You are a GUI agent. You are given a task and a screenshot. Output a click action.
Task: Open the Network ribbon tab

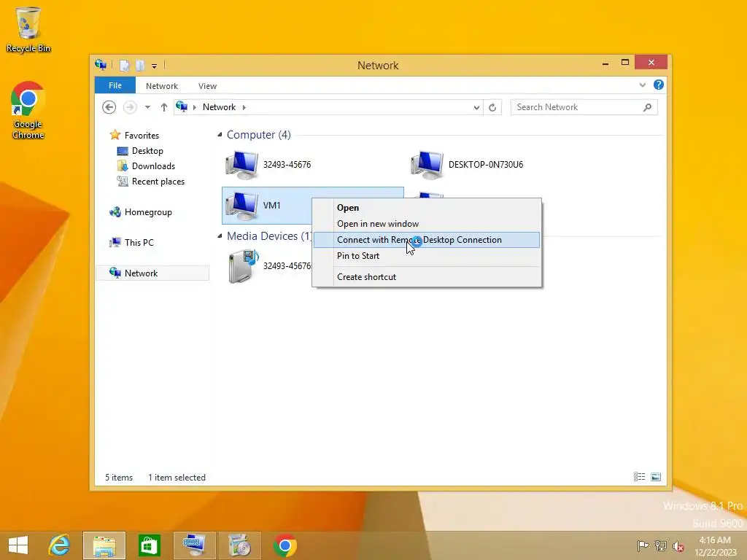tap(161, 86)
